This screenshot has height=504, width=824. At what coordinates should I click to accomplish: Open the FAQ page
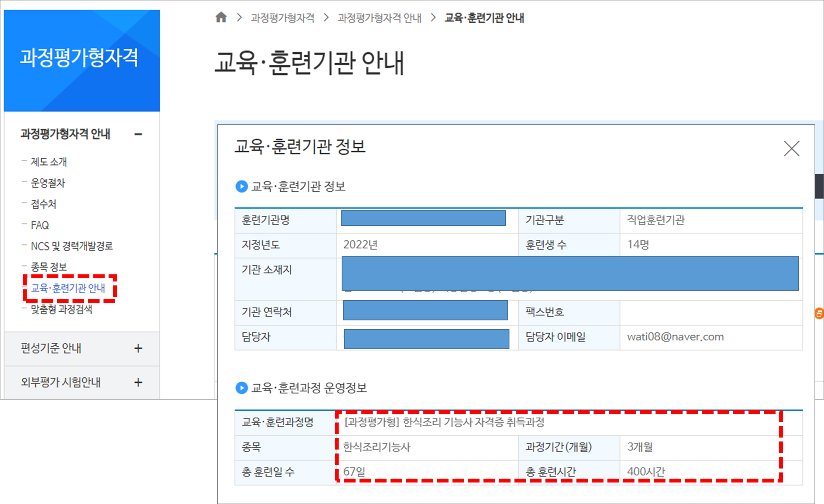(39, 225)
